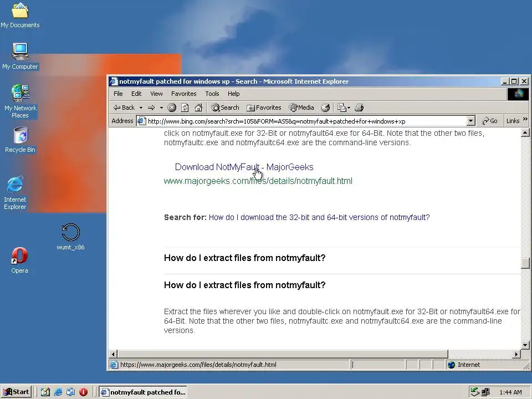Open Back button history dropdown arrow
The image size is (532, 399).
click(x=141, y=108)
